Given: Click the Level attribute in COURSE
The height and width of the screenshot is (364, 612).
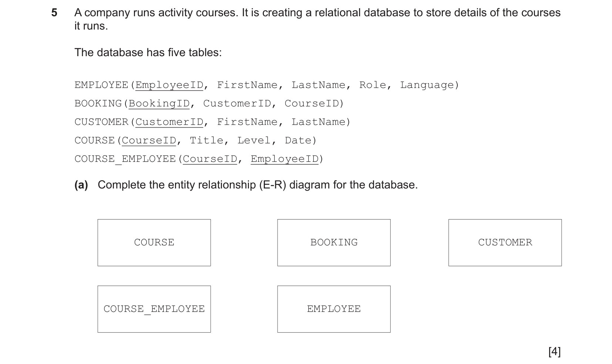Looking at the screenshot, I should coord(254,141).
